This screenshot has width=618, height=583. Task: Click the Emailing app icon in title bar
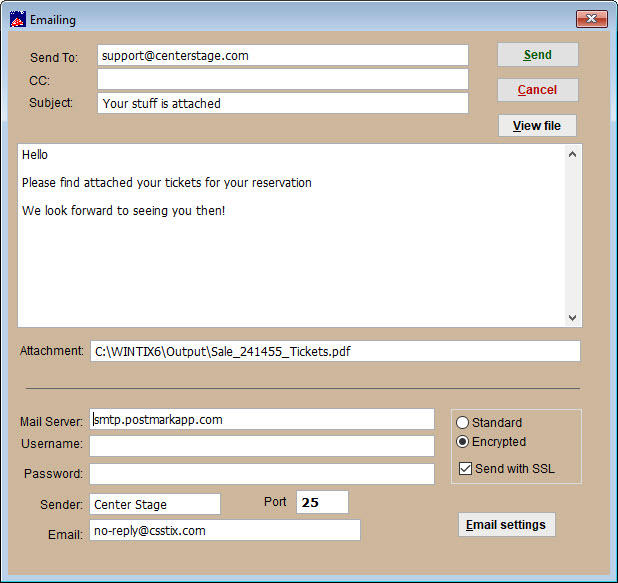17,19
